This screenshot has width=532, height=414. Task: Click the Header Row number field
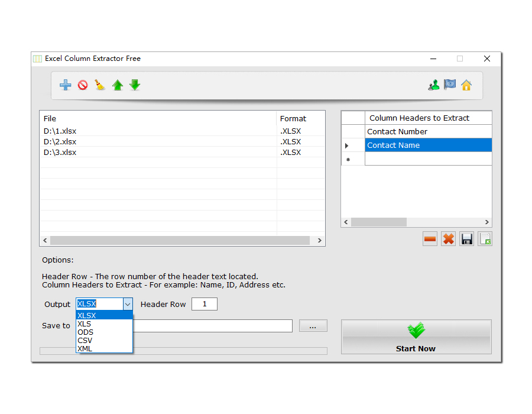(205, 304)
